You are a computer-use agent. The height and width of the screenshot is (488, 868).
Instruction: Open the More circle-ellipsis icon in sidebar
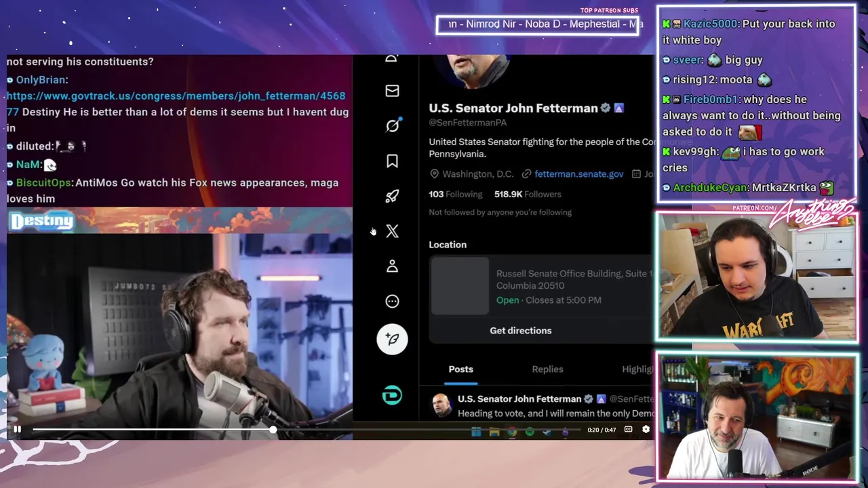(x=392, y=302)
